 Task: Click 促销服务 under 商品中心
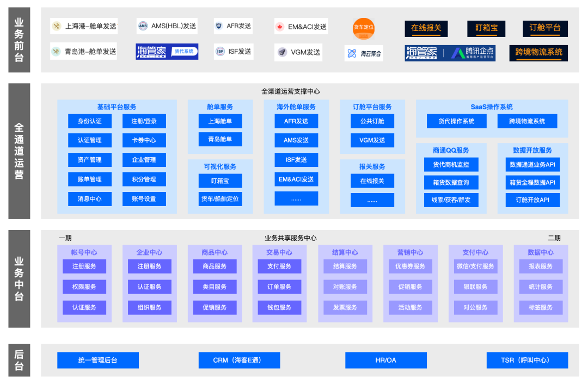215,307
